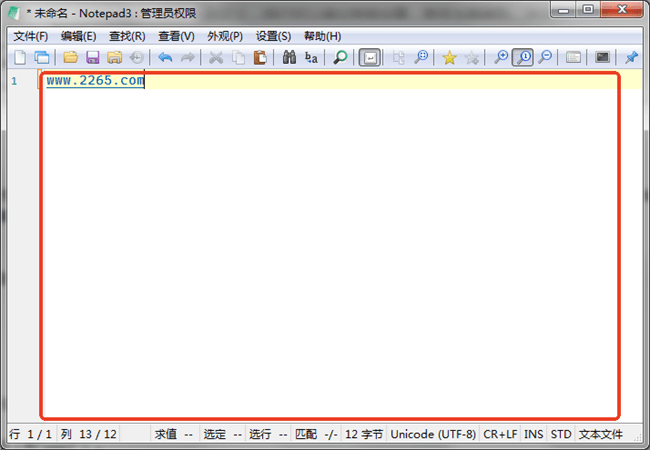Screen dimensions: 650x450
Task: Click the greyed scheme settings icon
Action: (573, 57)
